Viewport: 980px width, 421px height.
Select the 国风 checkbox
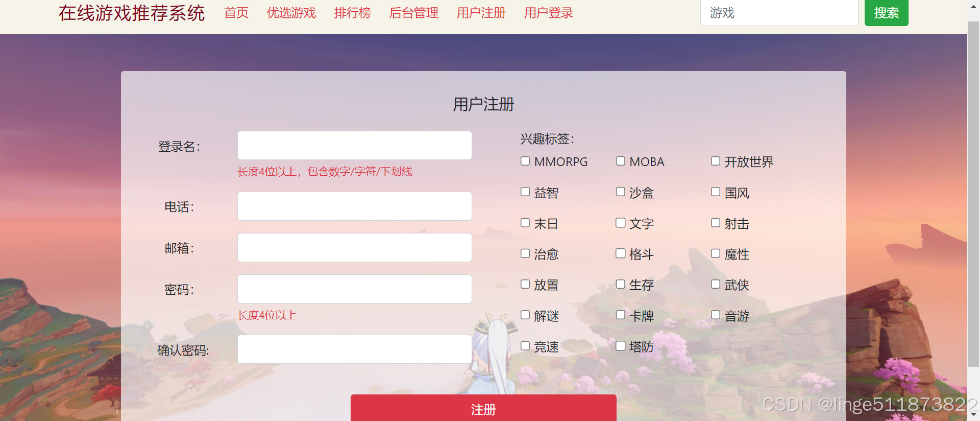pyautogui.click(x=716, y=192)
